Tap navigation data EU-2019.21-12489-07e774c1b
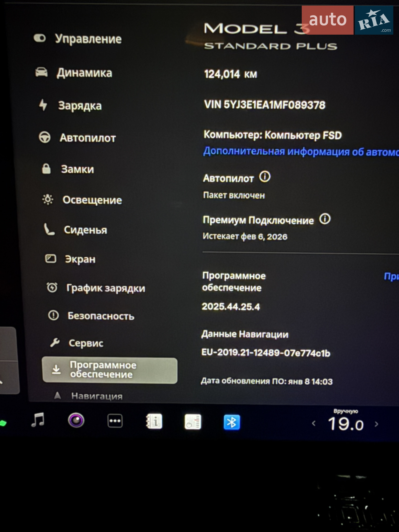399x532 pixels. pos(266,352)
